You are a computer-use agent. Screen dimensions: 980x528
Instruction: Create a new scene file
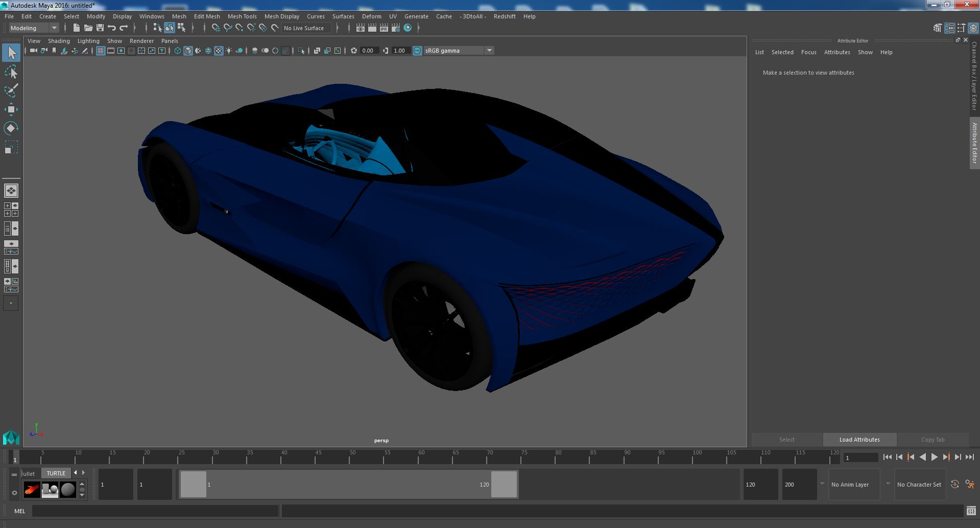click(x=77, y=28)
